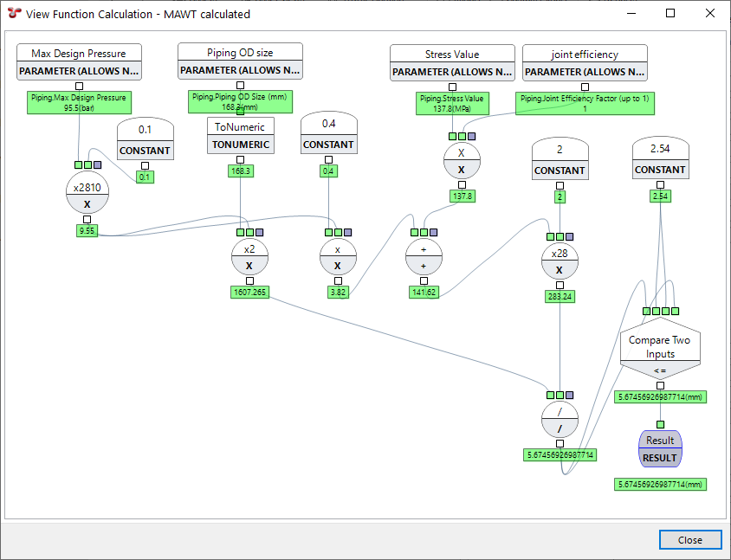Image resolution: width=731 pixels, height=560 pixels.
Task: Click the ToNumeric conversion node
Action: click(240, 136)
